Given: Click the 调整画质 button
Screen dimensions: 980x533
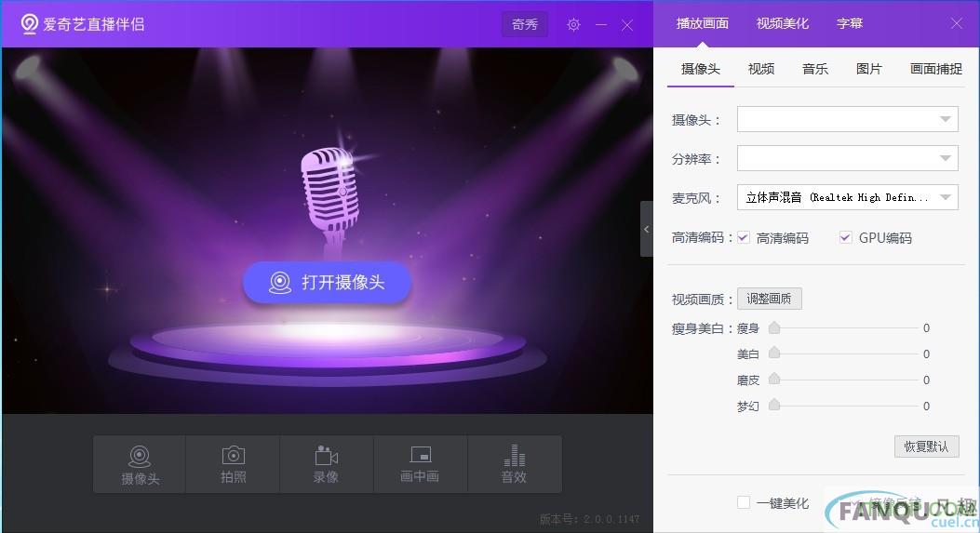Looking at the screenshot, I should (x=770, y=299).
